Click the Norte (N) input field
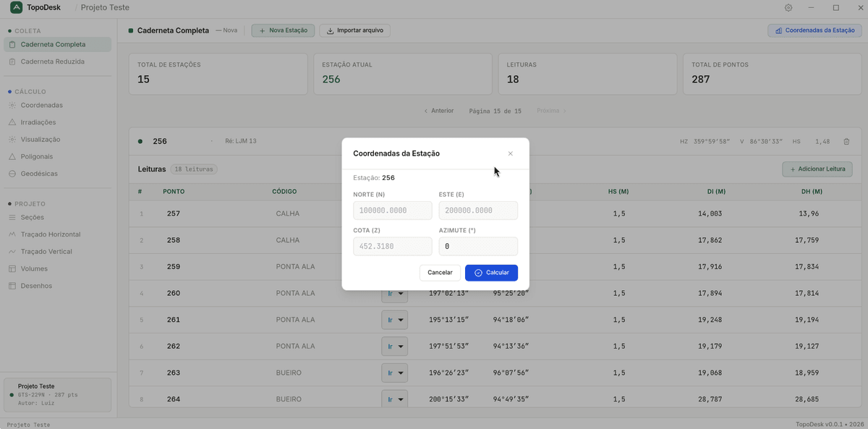The width and height of the screenshot is (868, 429). pos(393,211)
